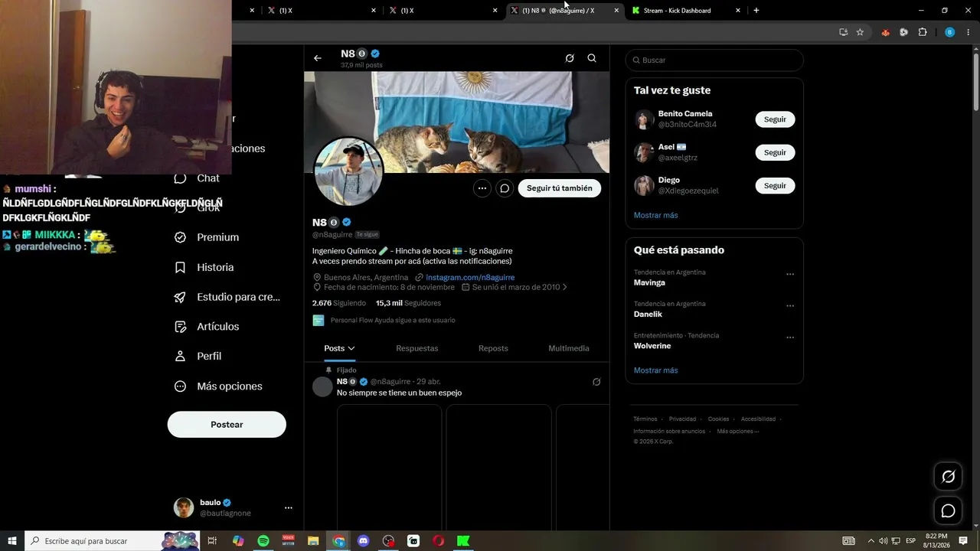This screenshot has height=551, width=980.
Task: Open a new browser tab
Action: tap(756, 11)
